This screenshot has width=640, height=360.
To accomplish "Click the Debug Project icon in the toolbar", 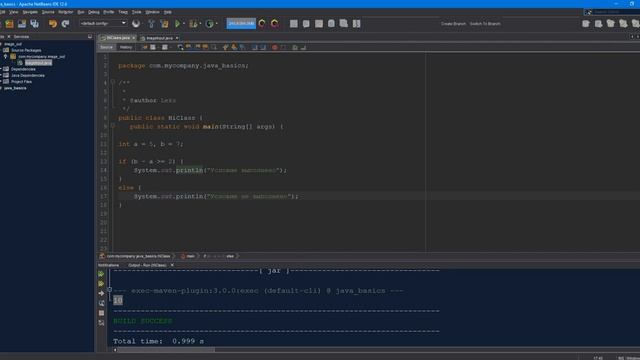I will tap(193, 24).
